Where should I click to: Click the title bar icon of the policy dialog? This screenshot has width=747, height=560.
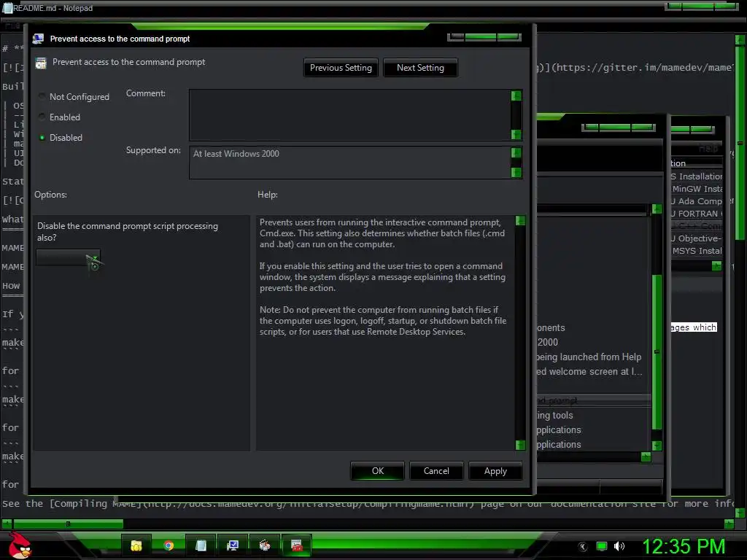[38, 39]
